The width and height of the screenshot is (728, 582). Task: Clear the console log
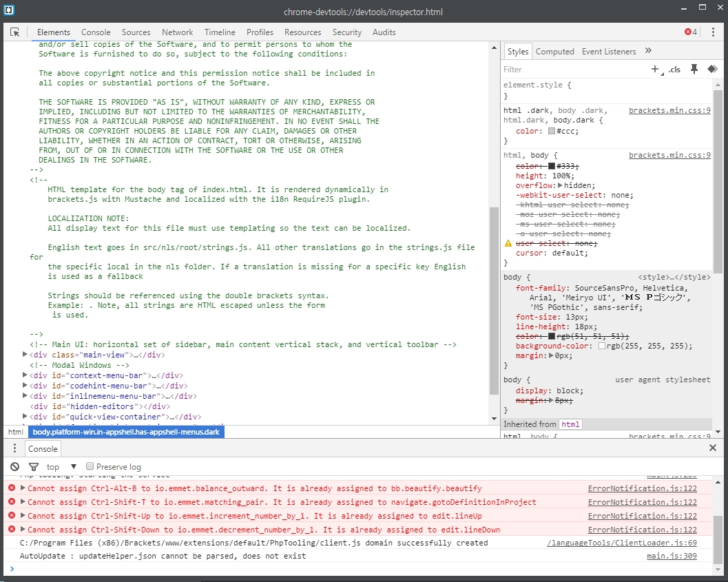coord(14,466)
